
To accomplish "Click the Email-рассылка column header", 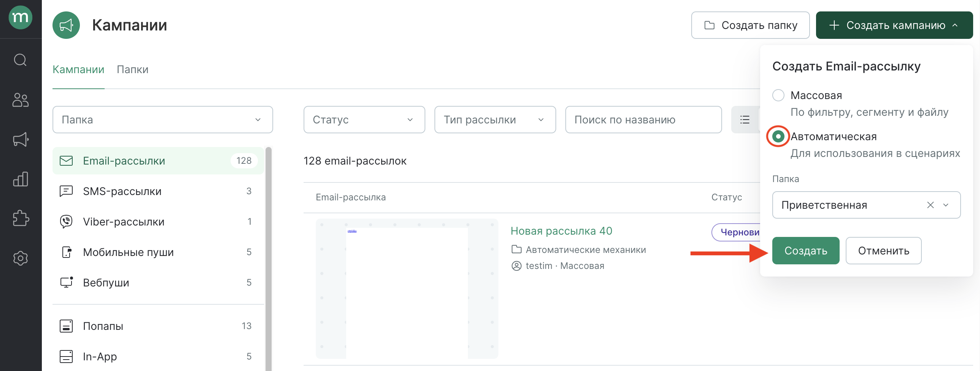I will point(351,197).
